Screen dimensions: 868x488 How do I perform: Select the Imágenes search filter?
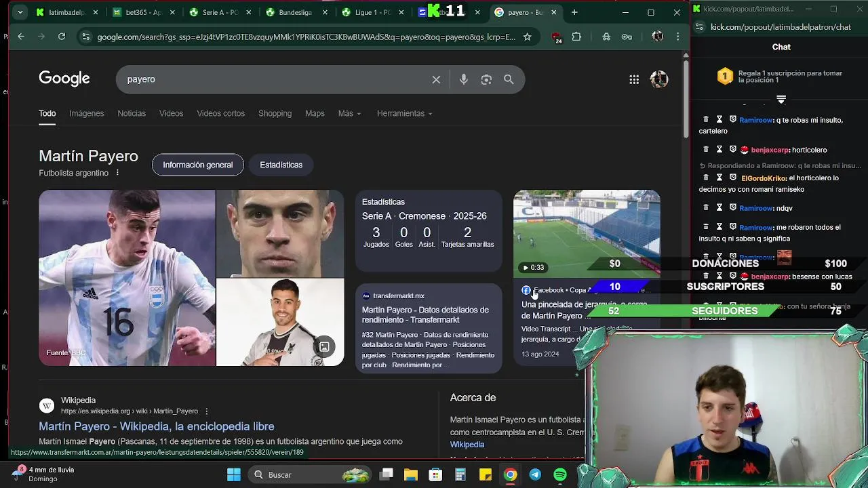87,113
